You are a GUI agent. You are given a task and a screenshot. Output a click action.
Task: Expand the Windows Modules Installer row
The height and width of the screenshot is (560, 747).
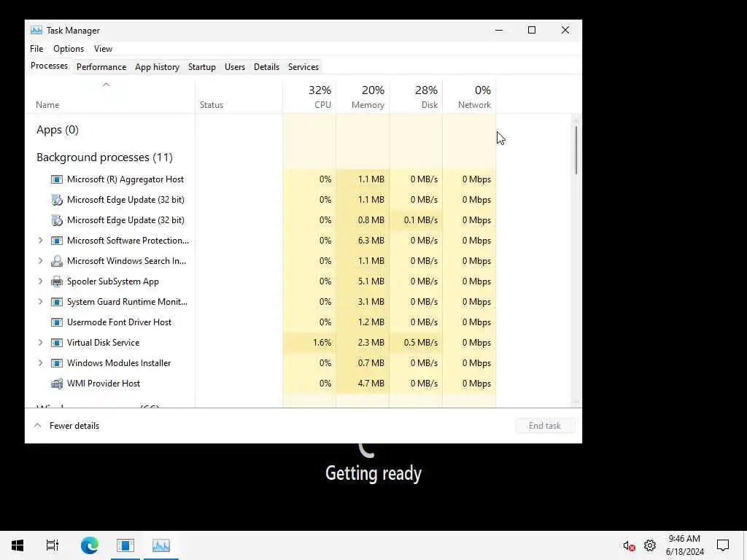click(41, 363)
